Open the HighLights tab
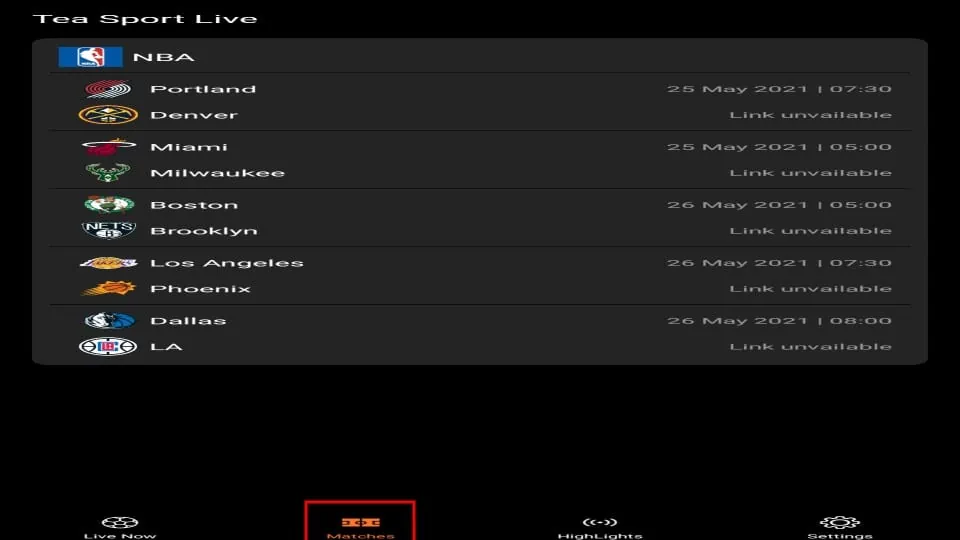Viewport: 960px width, 540px height. 600,528
